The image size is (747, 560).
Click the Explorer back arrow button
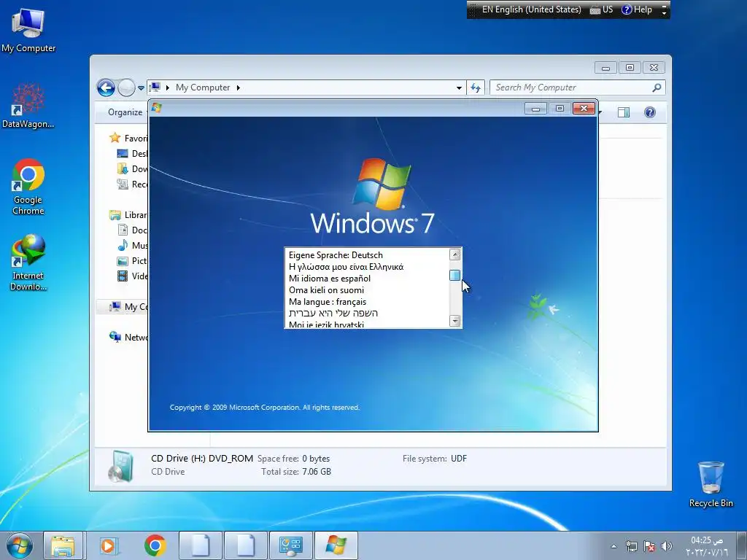[x=106, y=87]
